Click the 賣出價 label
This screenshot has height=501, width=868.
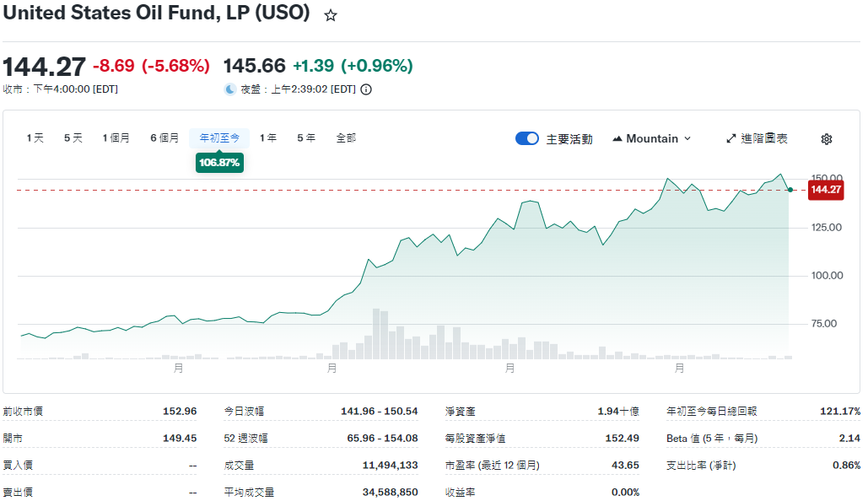click(x=18, y=492)
